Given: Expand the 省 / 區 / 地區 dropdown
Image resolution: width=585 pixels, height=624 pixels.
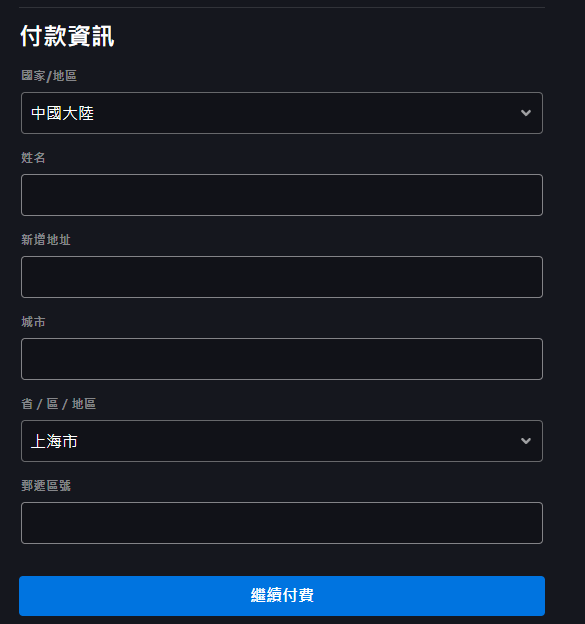Looking at the screenshot, I should (282, 441).
